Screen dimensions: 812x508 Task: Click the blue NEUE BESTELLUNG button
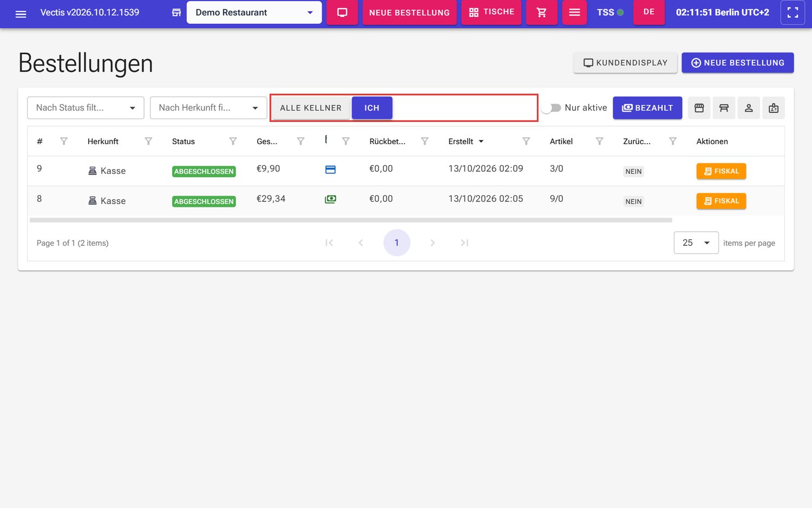pyautogui.click(x=738, y=63)
